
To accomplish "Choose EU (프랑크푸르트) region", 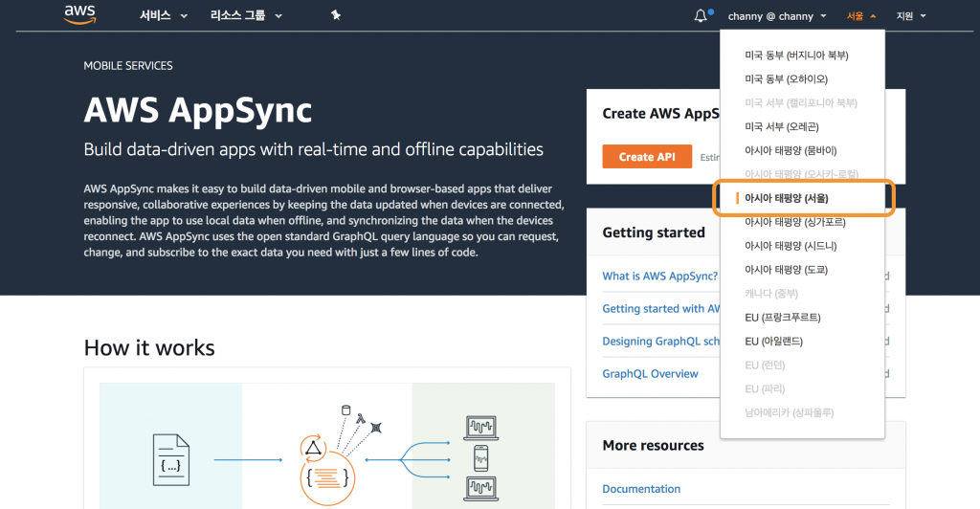I will coord(782,318).
